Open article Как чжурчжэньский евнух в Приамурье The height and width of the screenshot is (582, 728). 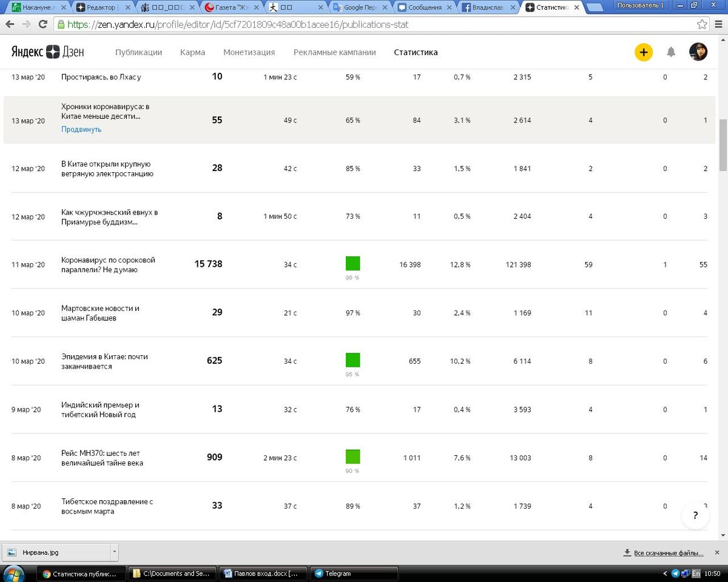(110, 217)
